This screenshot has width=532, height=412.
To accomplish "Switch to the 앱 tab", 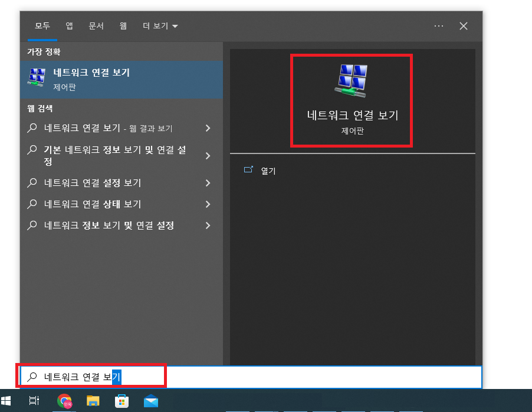I will click(70, 26).
